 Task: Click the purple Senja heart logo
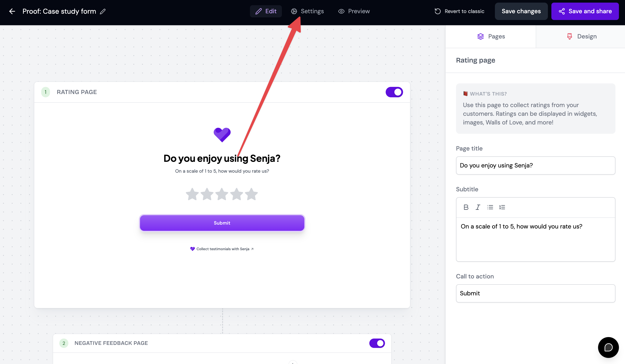[222, 135]
